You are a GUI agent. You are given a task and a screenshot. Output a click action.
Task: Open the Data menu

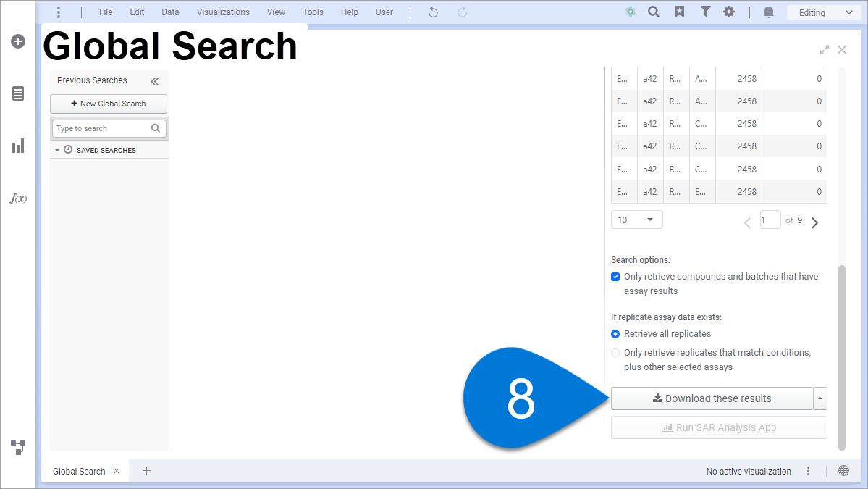[x=171, y=12]
